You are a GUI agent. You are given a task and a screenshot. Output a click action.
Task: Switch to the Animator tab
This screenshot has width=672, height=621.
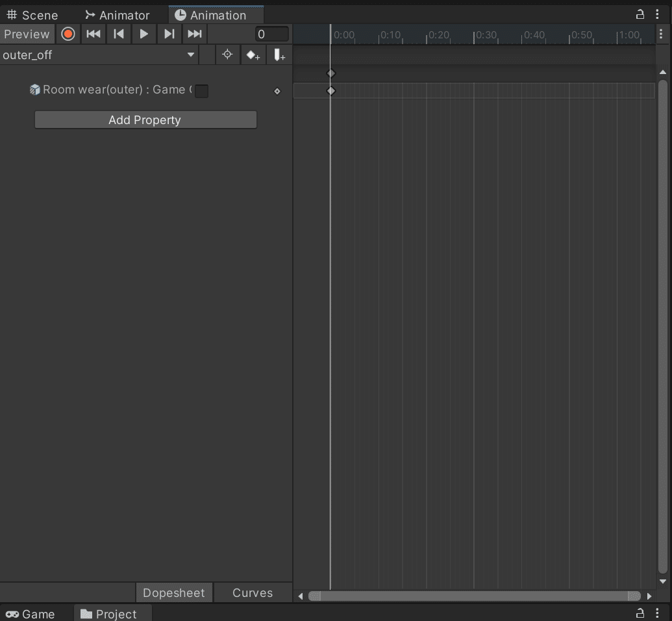tap(118, 14)
